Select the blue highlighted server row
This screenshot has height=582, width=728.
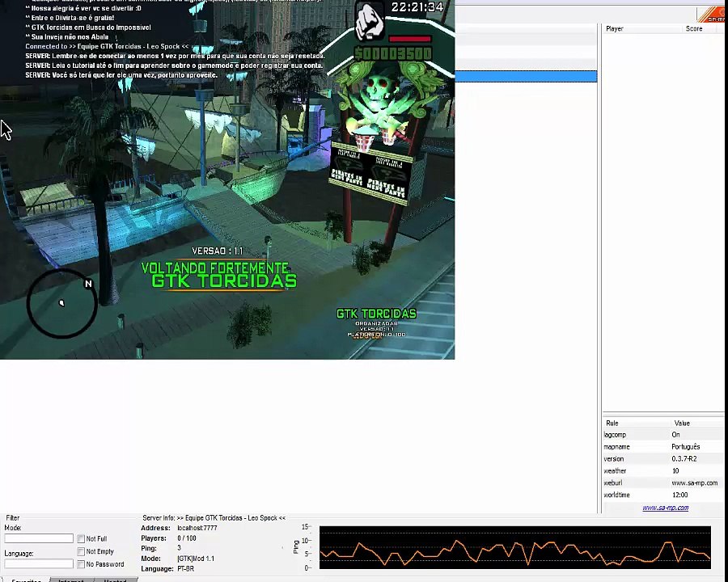pos(526,77)
